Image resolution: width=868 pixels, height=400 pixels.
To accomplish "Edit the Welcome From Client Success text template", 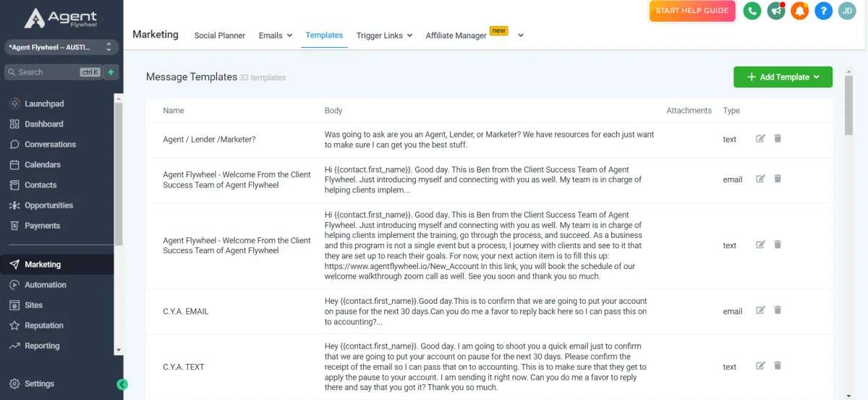I will [x=760, y=244].
